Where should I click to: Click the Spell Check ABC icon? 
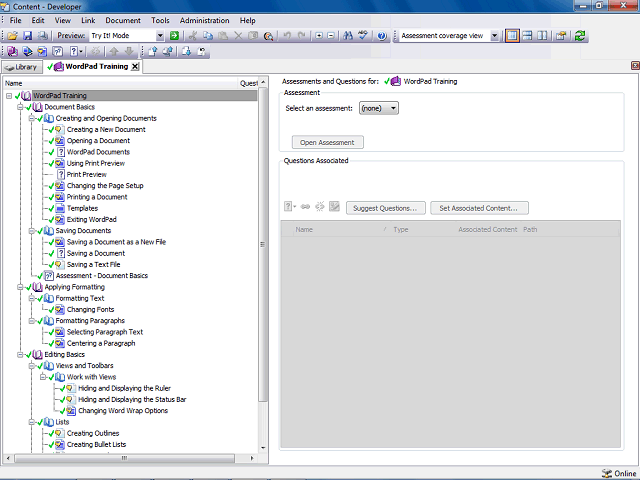[x=363, y=36]
